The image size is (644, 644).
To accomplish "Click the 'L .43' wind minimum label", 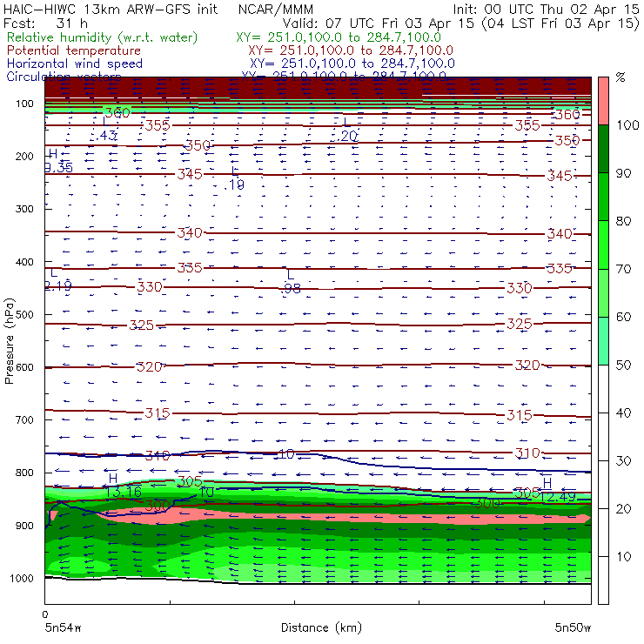I will pyautogui.click(x=105, y=129).
